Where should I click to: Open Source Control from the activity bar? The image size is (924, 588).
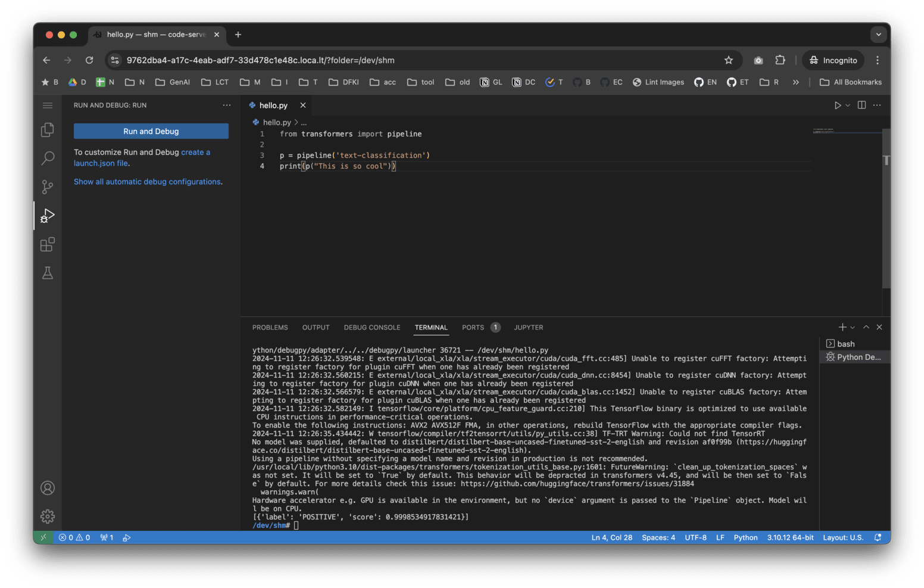(47, 187)
